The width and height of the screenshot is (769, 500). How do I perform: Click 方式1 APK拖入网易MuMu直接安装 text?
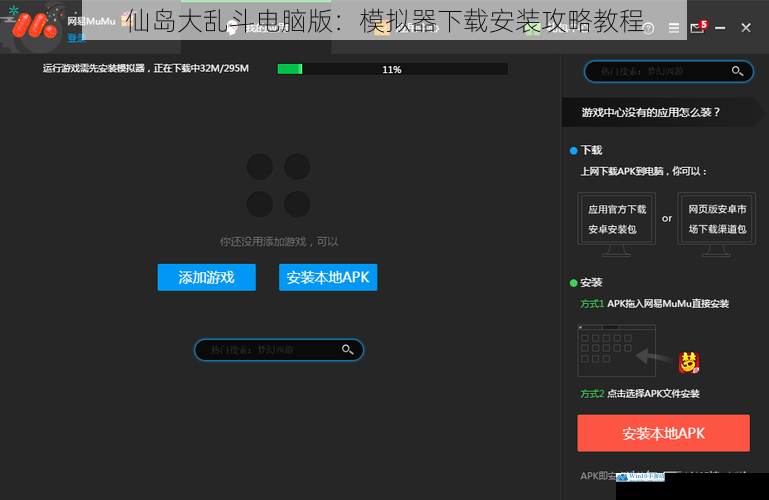[x=654, y=304]
